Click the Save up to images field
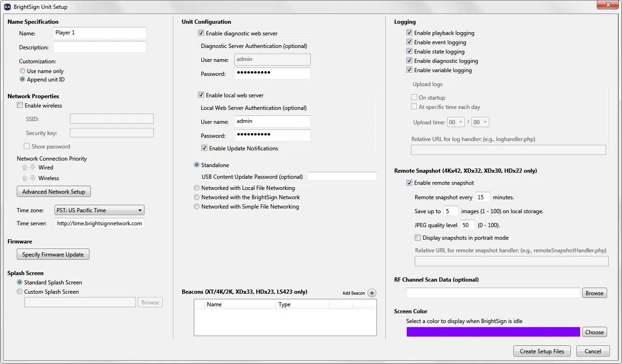 451,211
